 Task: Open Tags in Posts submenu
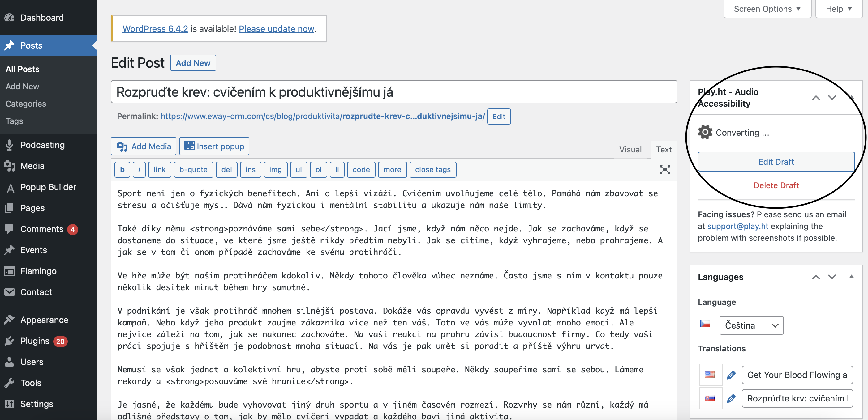[x=14, y=121]
